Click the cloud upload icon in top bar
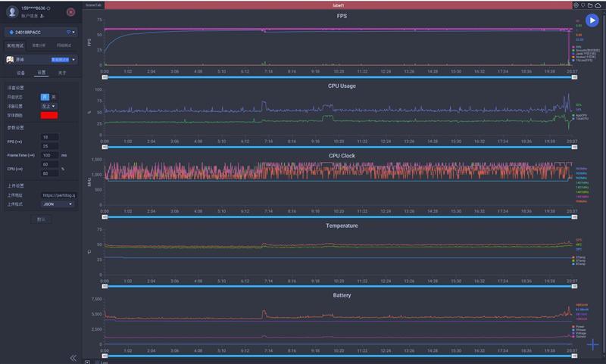606x364 pixels. [598, 5]
